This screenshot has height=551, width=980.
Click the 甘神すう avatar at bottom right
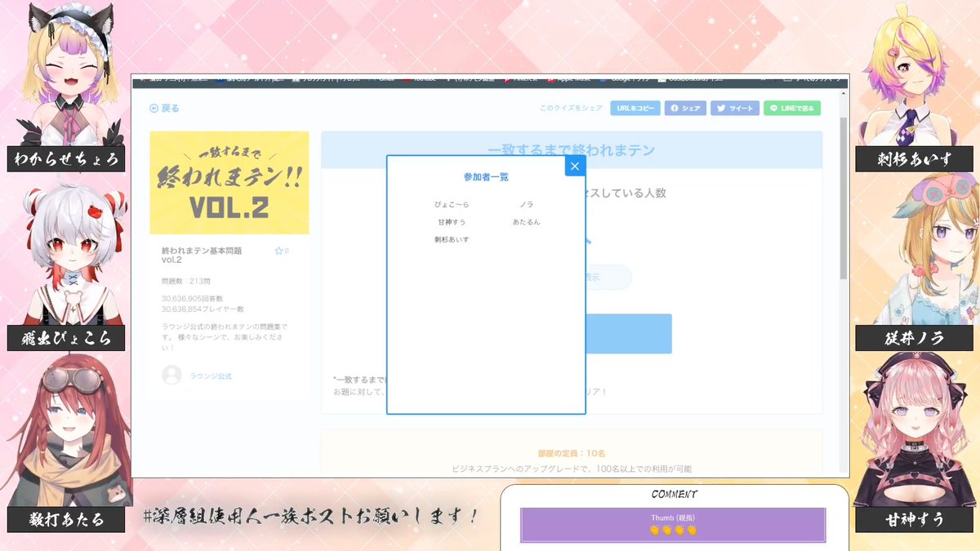click(x=915, y=430)
